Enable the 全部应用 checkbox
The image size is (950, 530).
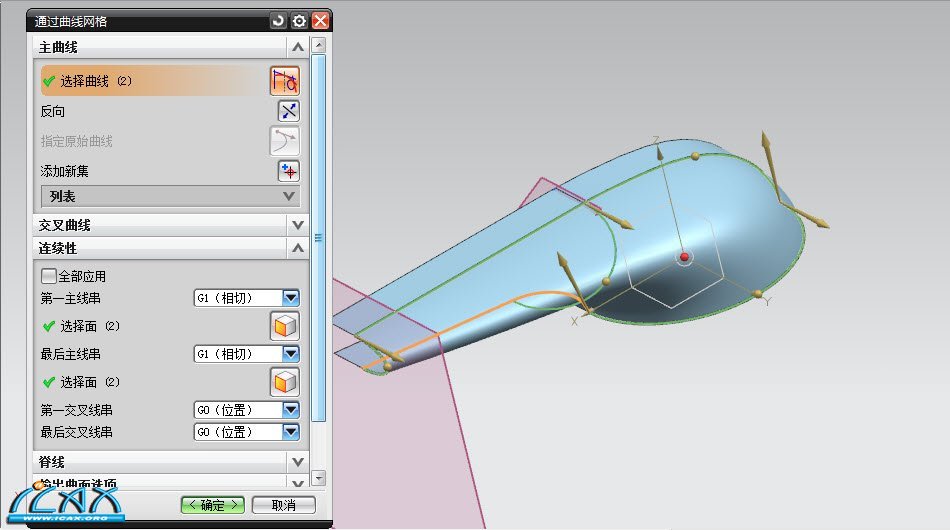[48, 276]
